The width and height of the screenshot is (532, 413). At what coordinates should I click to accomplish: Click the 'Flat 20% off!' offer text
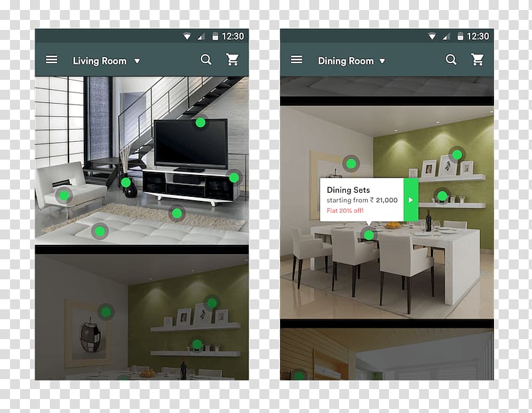[x=345, y=210]
